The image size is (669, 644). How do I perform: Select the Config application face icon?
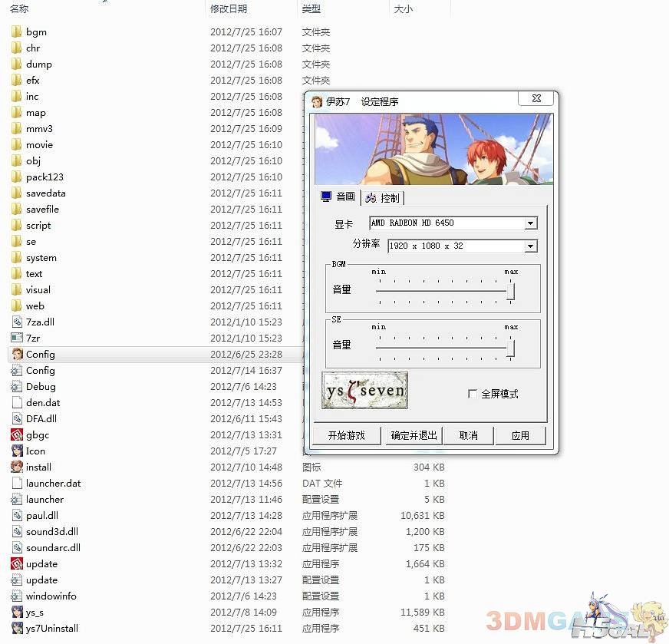click(17, 354)
